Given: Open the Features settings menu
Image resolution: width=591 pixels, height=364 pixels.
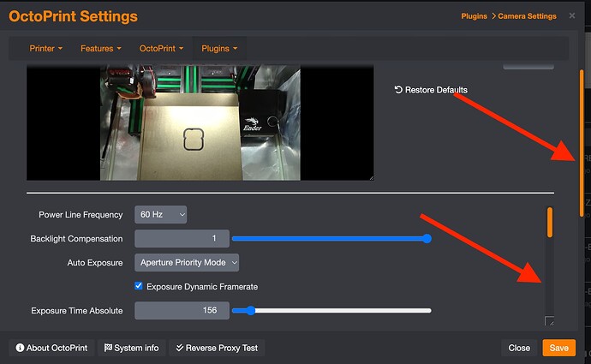Looking at the screenshot, I should [x=100, y=48].
